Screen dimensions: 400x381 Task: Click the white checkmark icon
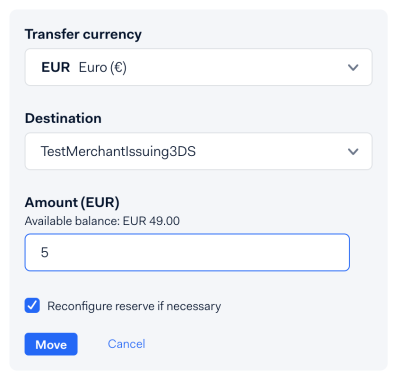(32, 305)
